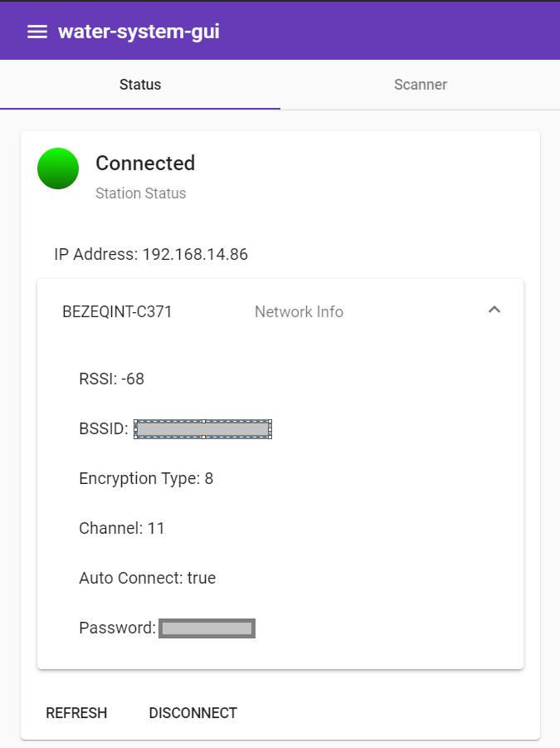The image size is (560, 748).
Task: Click the Station Status subtitle
Action: 140,193
